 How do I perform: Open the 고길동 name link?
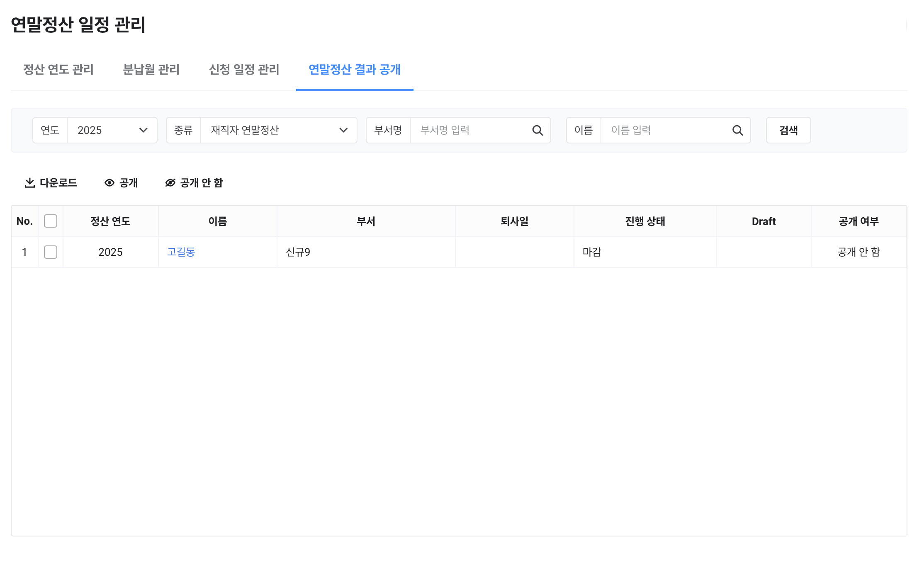(181, 252)
